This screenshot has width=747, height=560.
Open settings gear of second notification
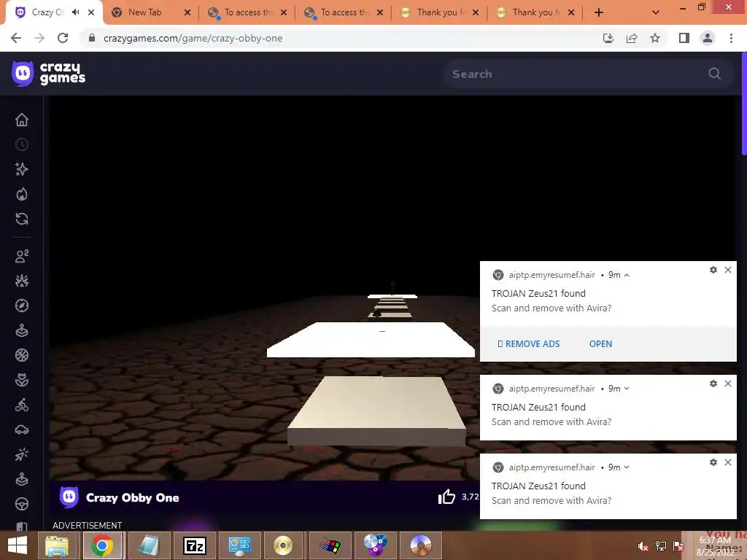tap(713, 384)
